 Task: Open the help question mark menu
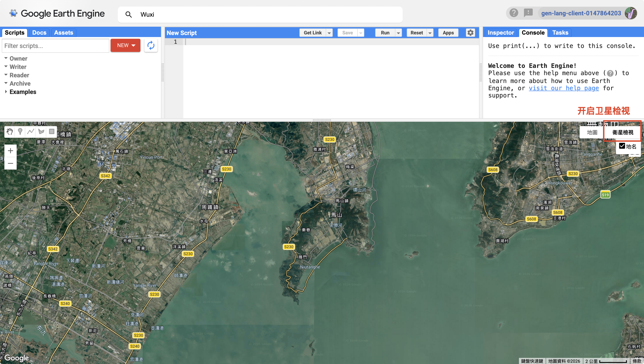514,13
